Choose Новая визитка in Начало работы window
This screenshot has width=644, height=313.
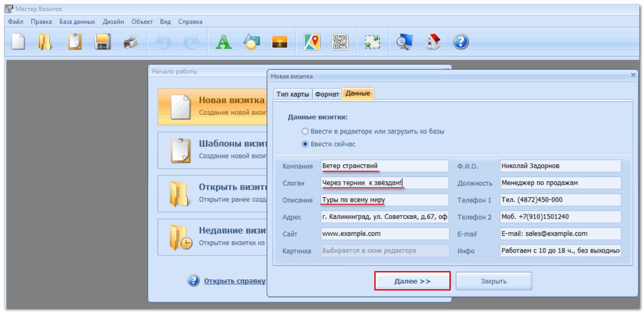point(212,107)
